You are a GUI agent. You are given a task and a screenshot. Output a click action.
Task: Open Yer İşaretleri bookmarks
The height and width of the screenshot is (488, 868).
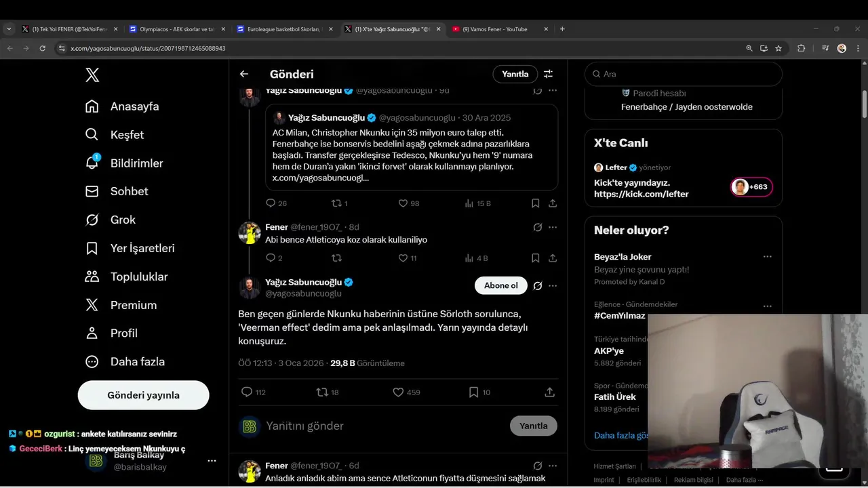(x=130, y=248)
